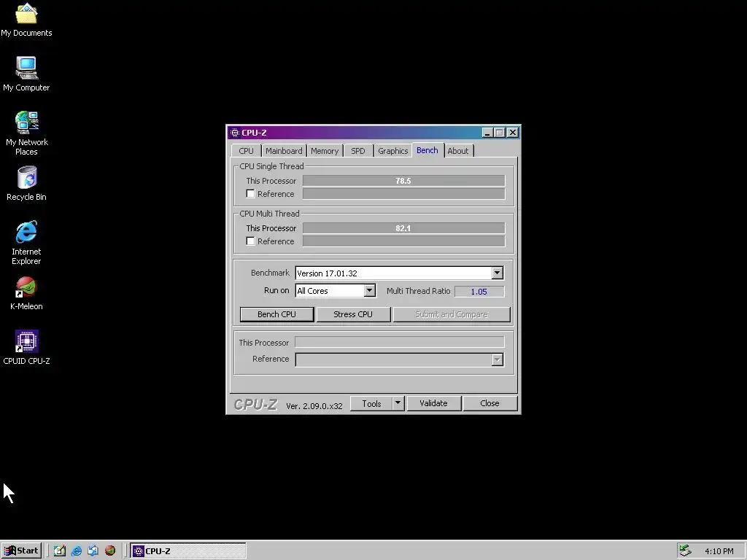Click the 4:10 PM taskbar clock
Viewport: 747px width, 560px height.
click(x=719, y=551)
